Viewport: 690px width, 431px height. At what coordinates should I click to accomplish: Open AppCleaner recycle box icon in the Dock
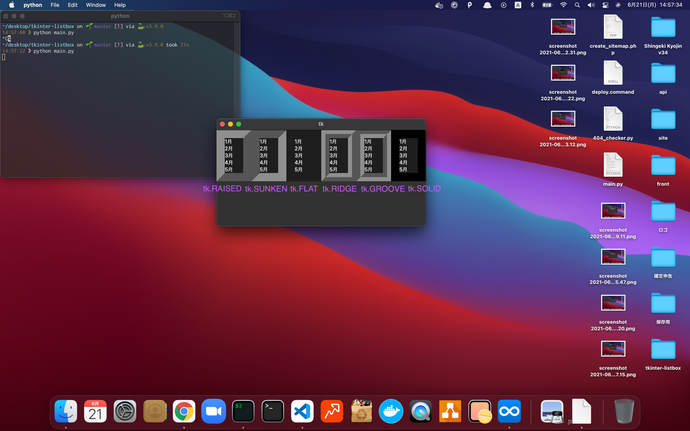[361, 411]
